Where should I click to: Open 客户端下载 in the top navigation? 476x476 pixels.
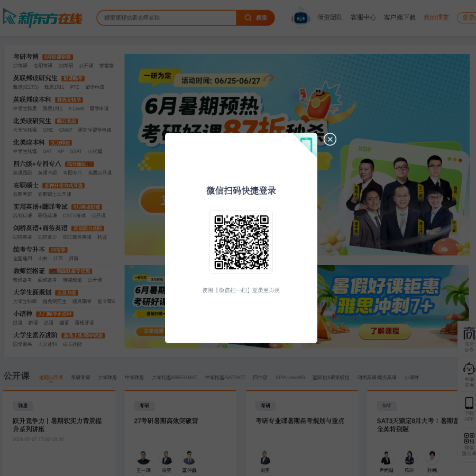399,17
